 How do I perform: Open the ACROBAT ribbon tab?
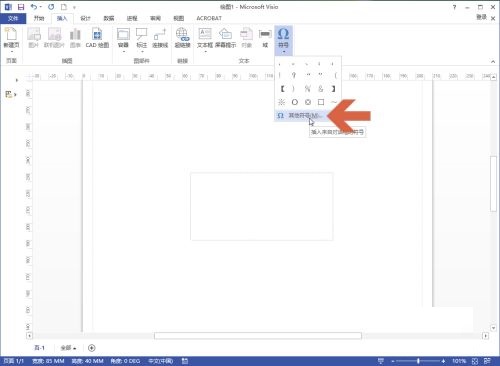point(209,18)
